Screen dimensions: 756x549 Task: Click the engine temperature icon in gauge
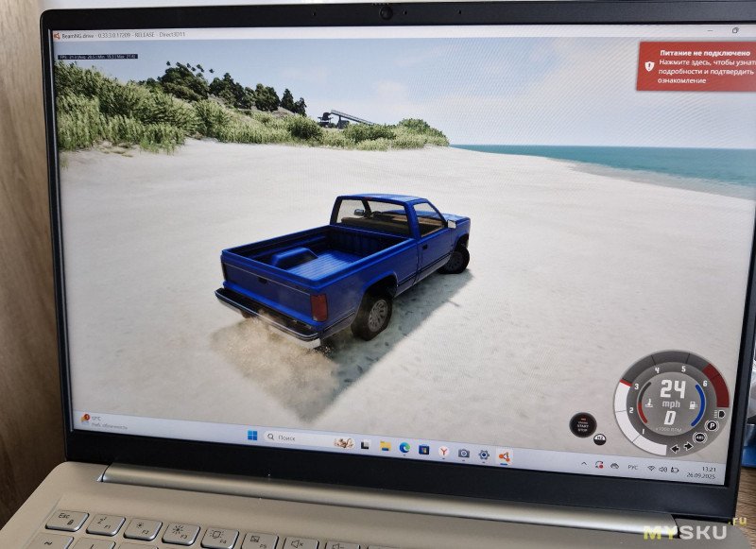[649, 403]
